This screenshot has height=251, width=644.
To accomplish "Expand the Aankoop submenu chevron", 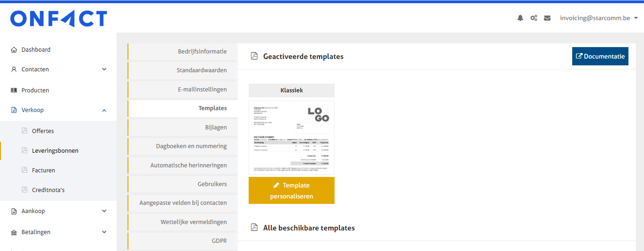I will tap(104, 211).
